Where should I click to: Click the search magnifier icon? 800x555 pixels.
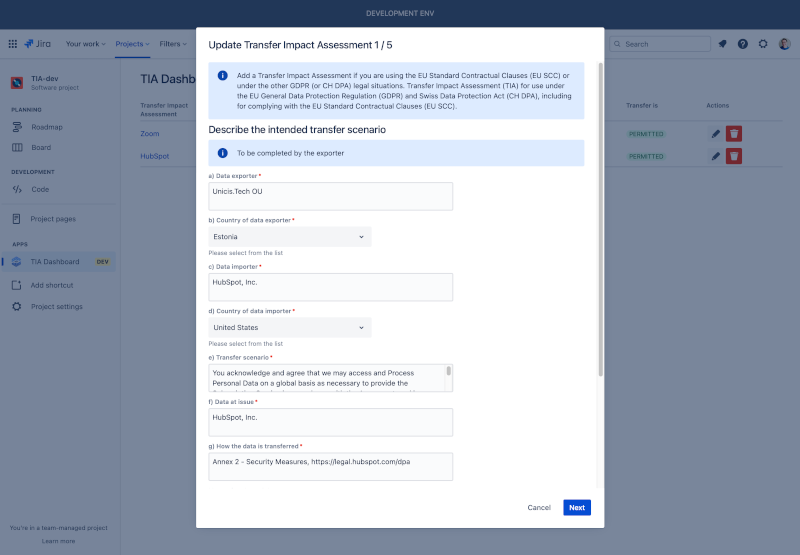pyautogui.click(x=617, y=44)
